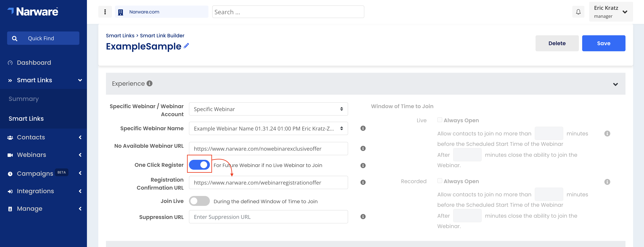The image size is (644, 247).
Task: Open the three-dot vertical menu
Action: pos(105,12)
